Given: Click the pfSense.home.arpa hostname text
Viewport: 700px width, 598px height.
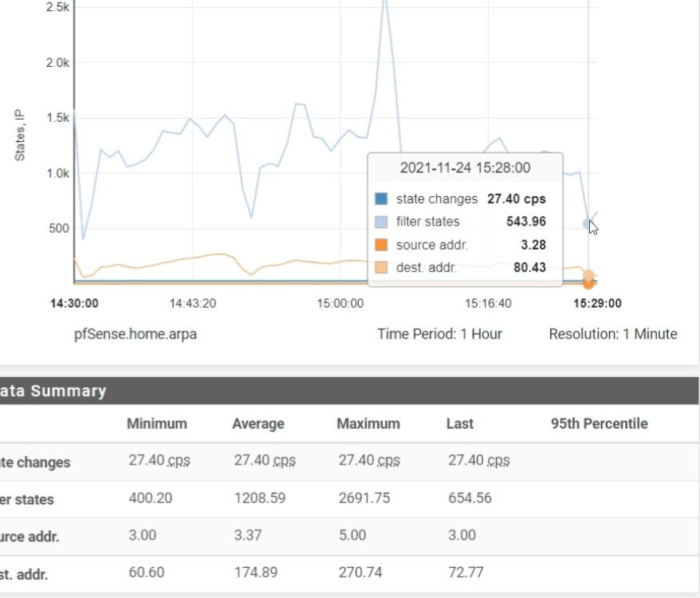Looking at the screenshot, I should pyautogui.click(x=136, y=334).
